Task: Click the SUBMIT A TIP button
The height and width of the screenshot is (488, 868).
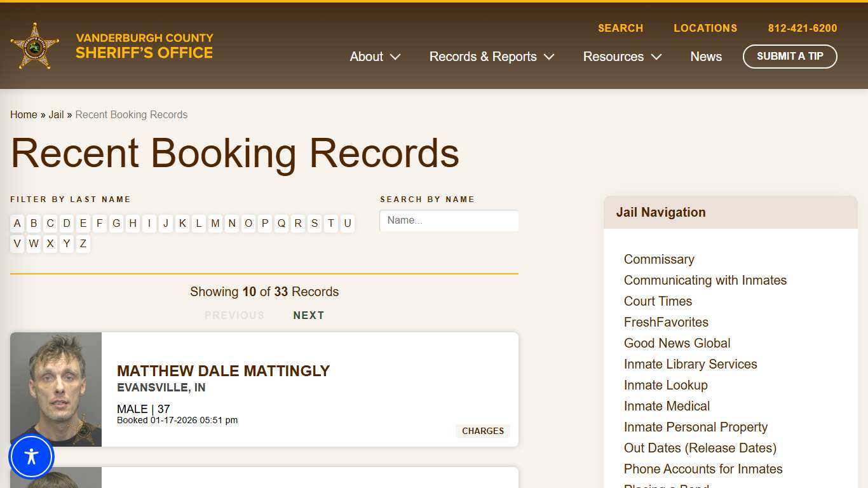Action: [x=790, y=57]
